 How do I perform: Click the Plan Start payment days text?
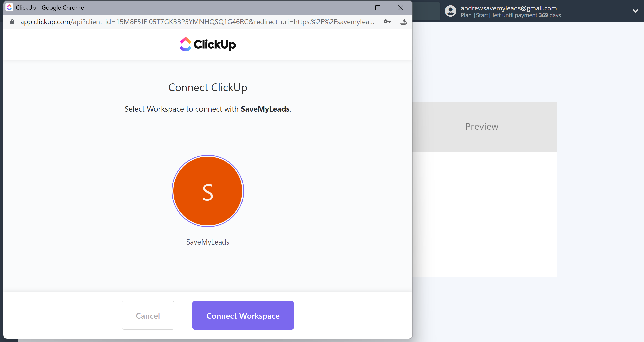(511, 15)
